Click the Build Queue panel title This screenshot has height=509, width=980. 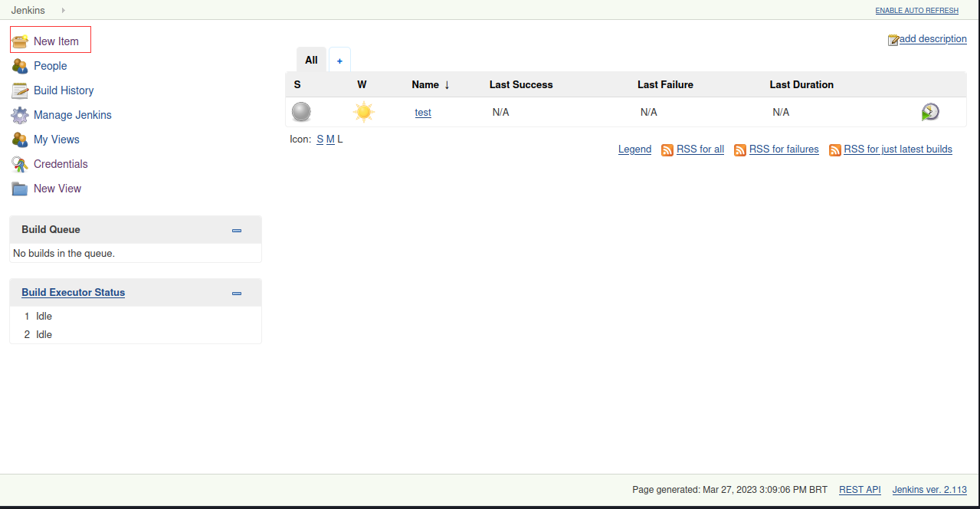click(x=51, y=229)
